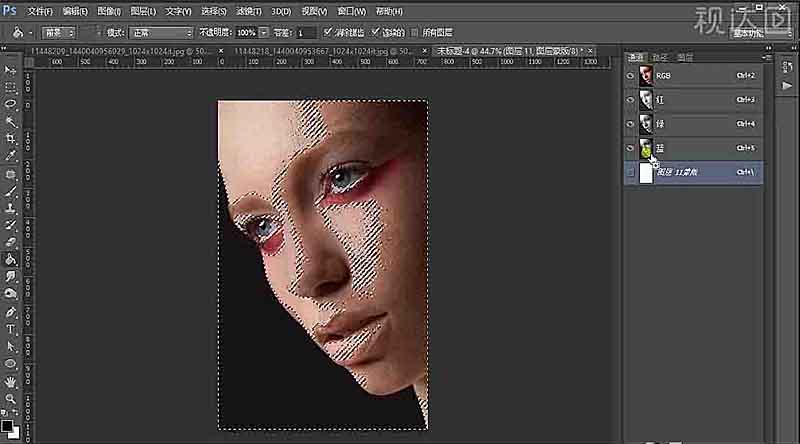
Task: Select the Rectangular Marquee tool
Action: [x=10, y=87]
